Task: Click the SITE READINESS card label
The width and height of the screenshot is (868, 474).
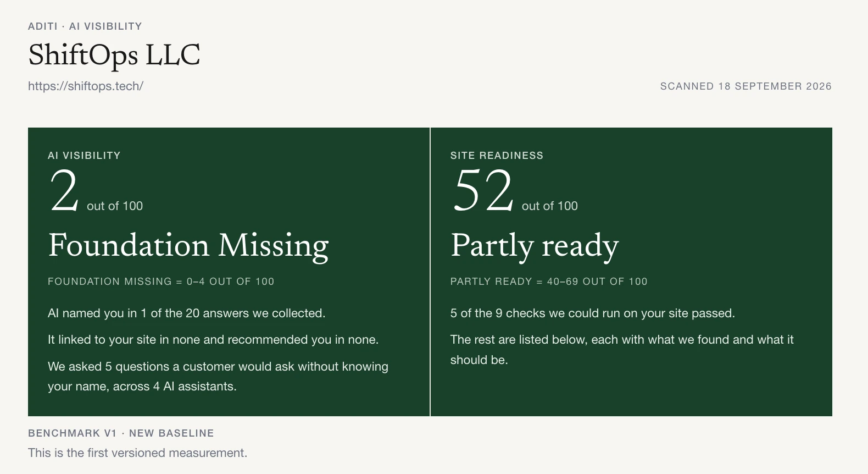Action: pyautogui.click(x=497, y=155)
